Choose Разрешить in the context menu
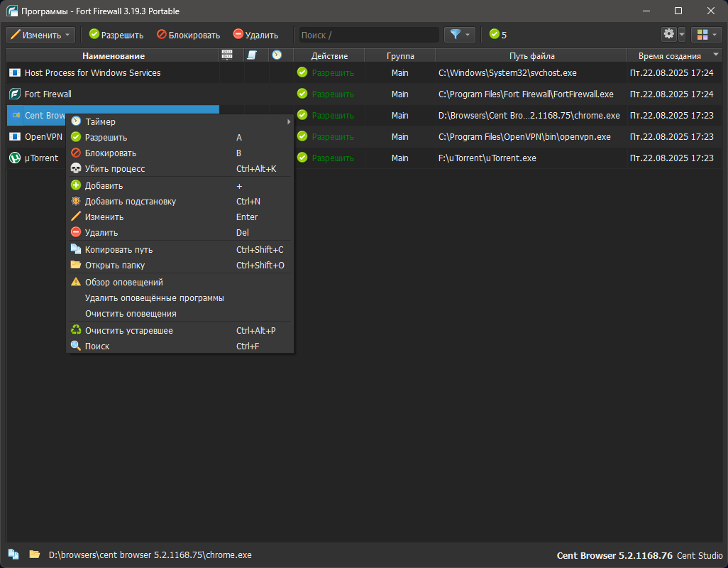The width and height of the screenshot is (728, 568). (x=180, y=138)
